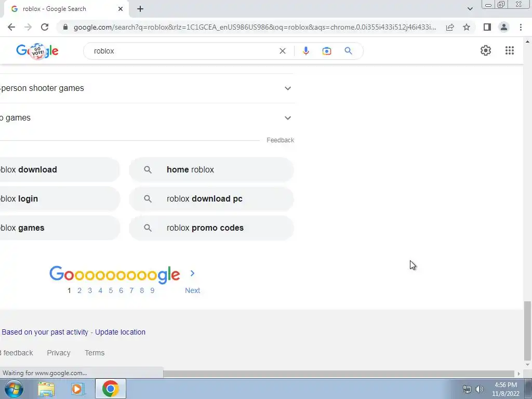
Task: Click the vertical scrollbar up arrow
Action: point(527,42)
